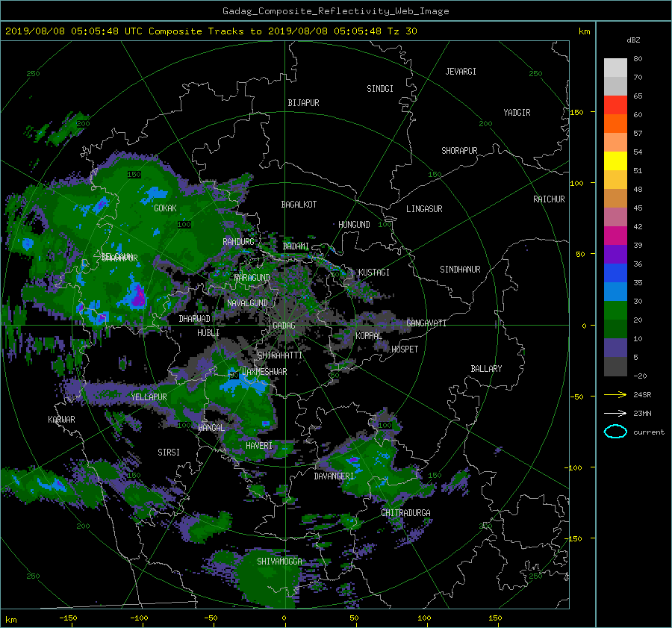This screenshot has height=628, width=672.
Task: Select the NARAGUND city label
Action: tap(252, 278)
